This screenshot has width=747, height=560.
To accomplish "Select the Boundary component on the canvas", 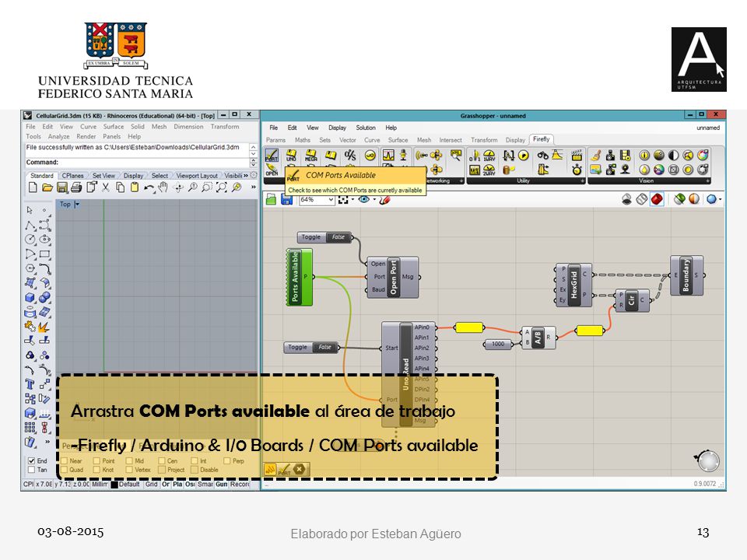I will (686, 275).
